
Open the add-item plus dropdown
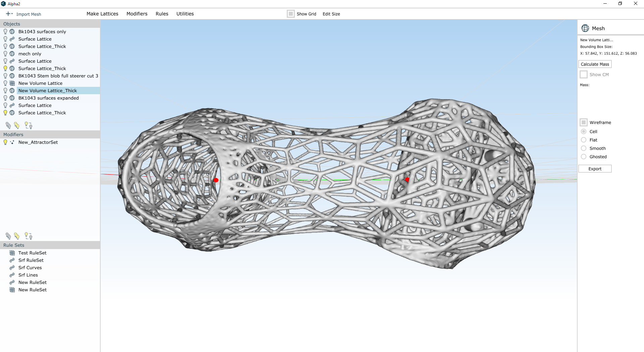[9, 14]
